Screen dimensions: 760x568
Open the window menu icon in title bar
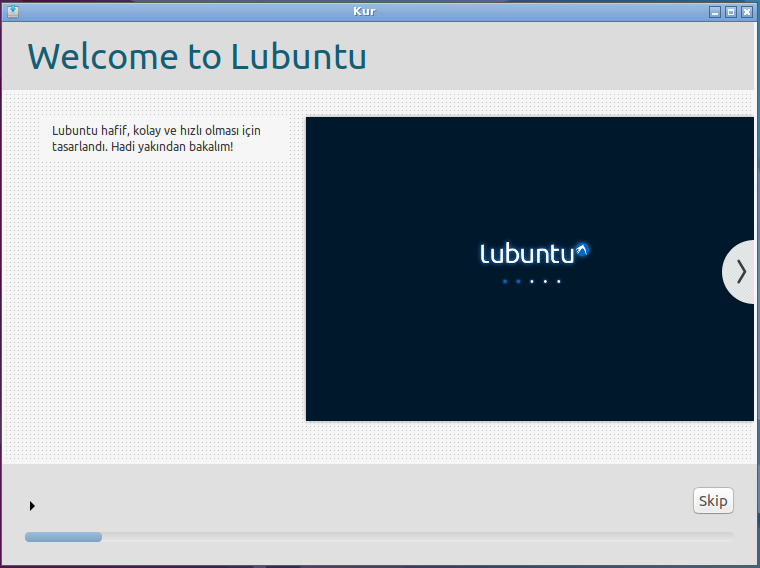coord(12,12)
